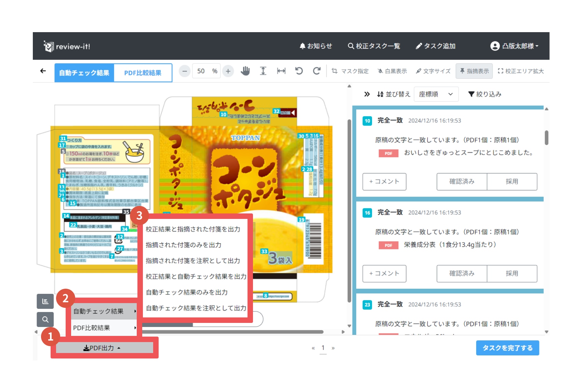The height and width of the screenshot is (392, 588).
Task: Select the hand pan tool
Action: tap(245, 71)
